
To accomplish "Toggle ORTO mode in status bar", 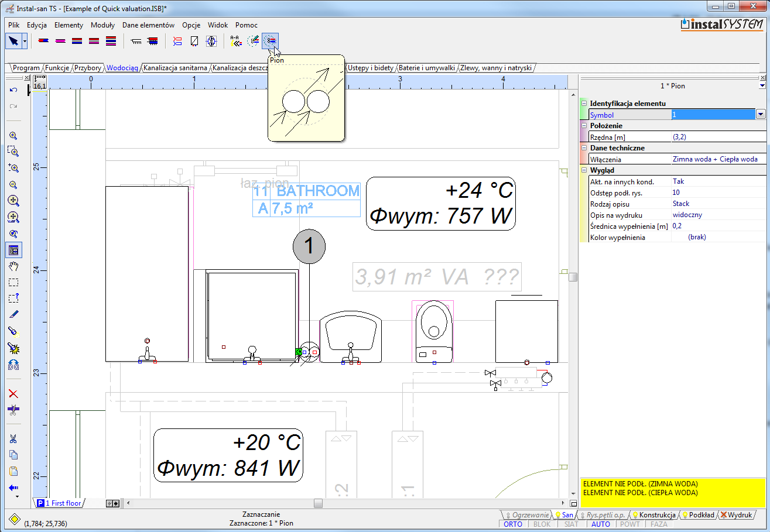I will (513, 524).
